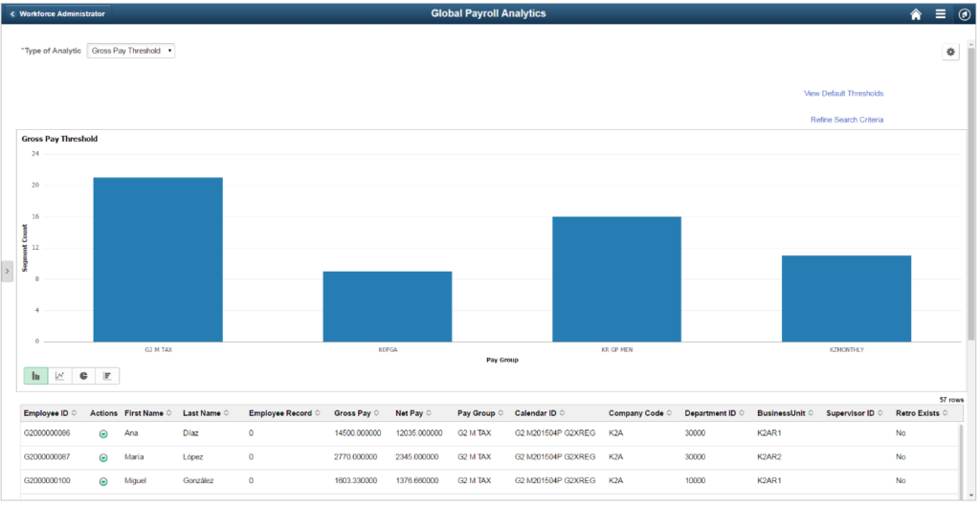Open Actions menu for Ana Díaz

[103, 433]
